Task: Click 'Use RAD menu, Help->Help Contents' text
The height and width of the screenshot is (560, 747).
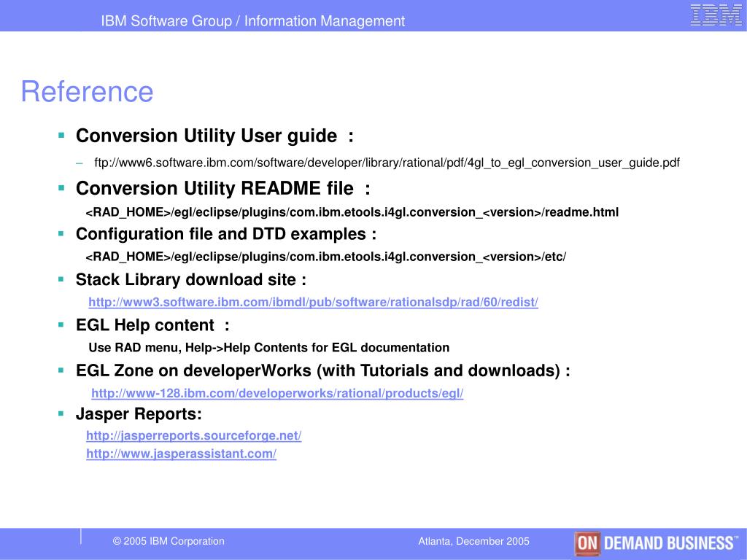Action: [269, 348]
